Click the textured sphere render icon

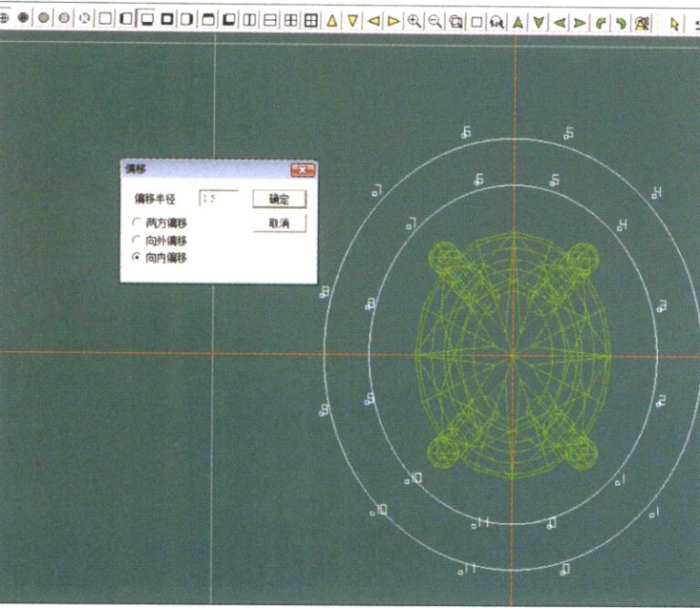tap(65, 17)
